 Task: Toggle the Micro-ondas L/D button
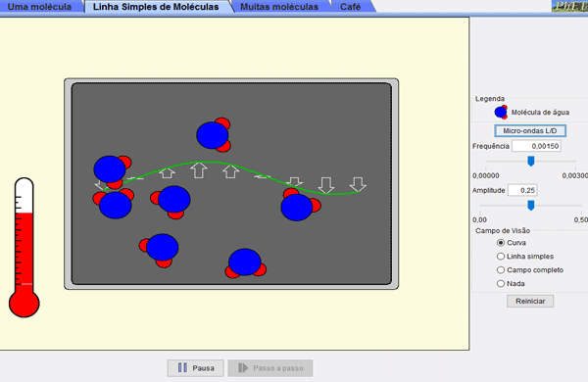click(530, 131)
